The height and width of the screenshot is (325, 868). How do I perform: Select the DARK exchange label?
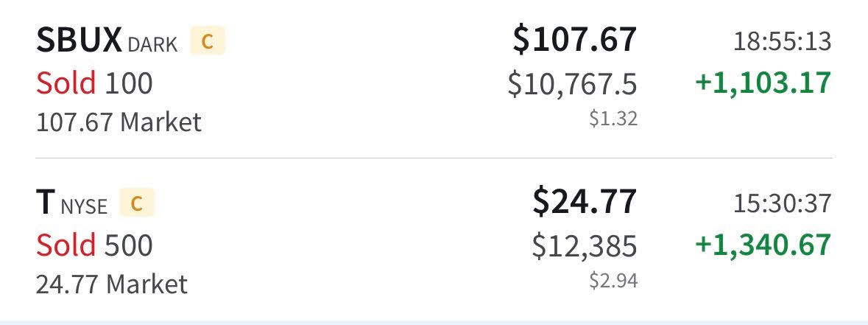153,44
